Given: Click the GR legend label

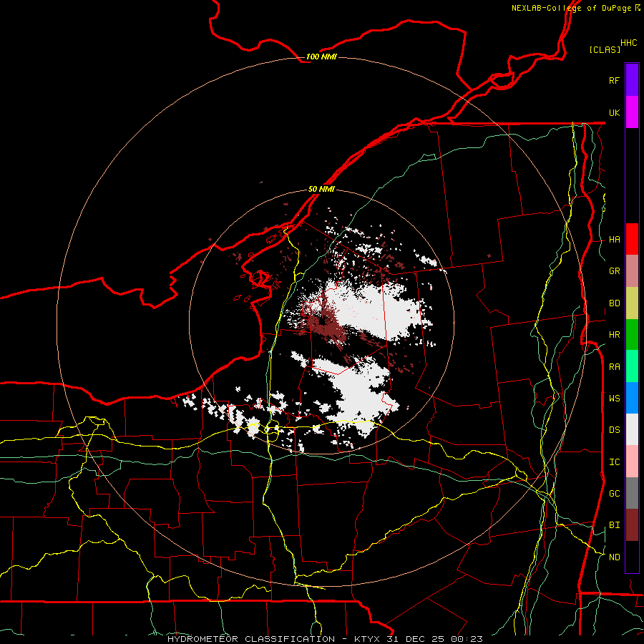Looking at the screenshot, I should click(x=614, y=271).
